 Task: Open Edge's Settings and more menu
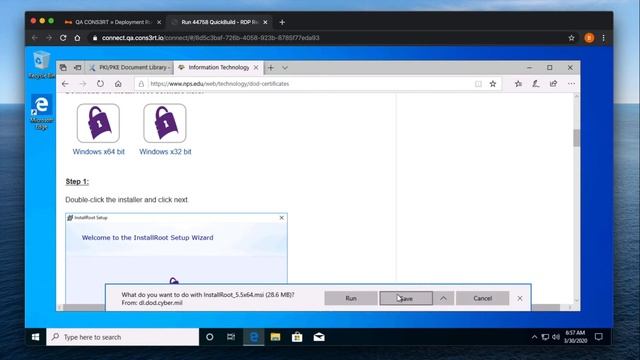(x=571, y=84)
